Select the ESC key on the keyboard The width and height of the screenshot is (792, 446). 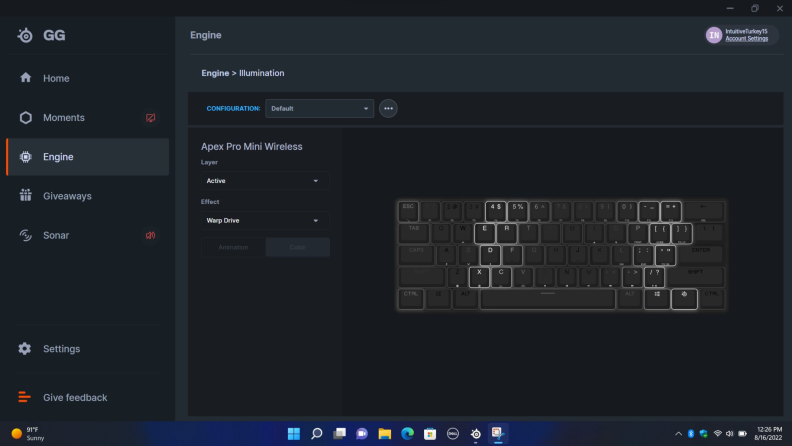tap(408, 211)
